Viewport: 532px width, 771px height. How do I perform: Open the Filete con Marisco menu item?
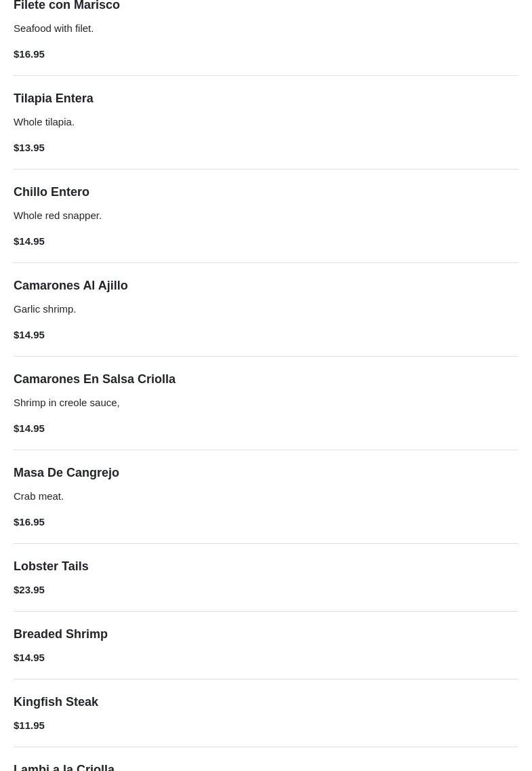(x=66, y=5)
